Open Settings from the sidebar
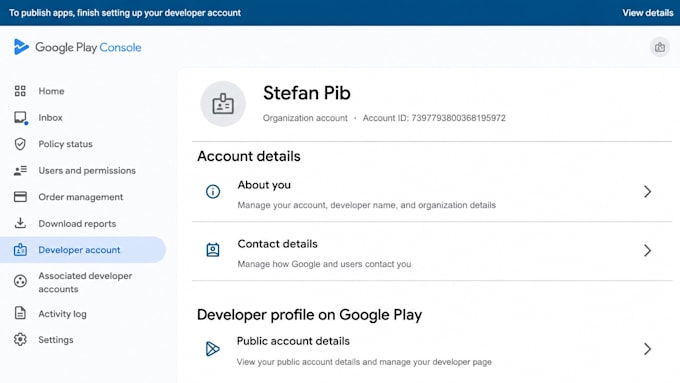 coord(56,340)
